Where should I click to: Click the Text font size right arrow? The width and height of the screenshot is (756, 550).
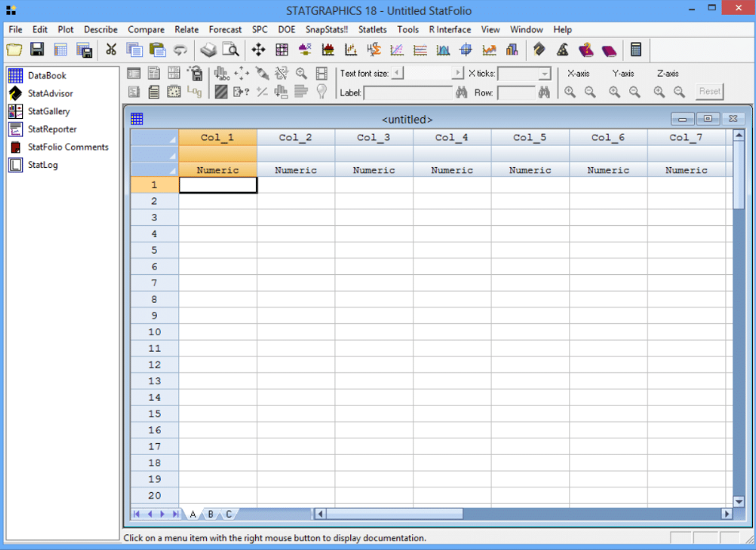pyautogui.click(x=457, y=74)
